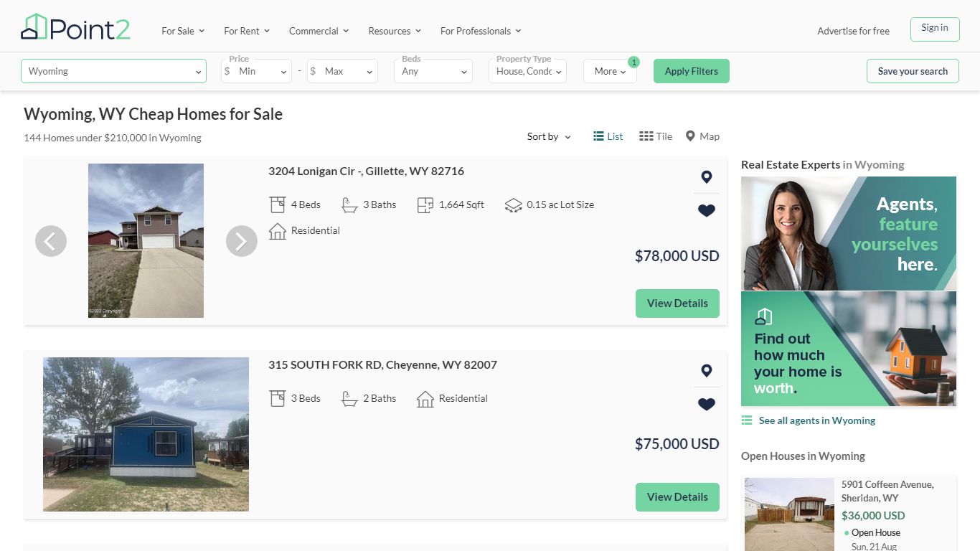Click house icon on South Fork Rd listing
The height and width of the screenshot is (551, 980).
(x=425, y=399)
